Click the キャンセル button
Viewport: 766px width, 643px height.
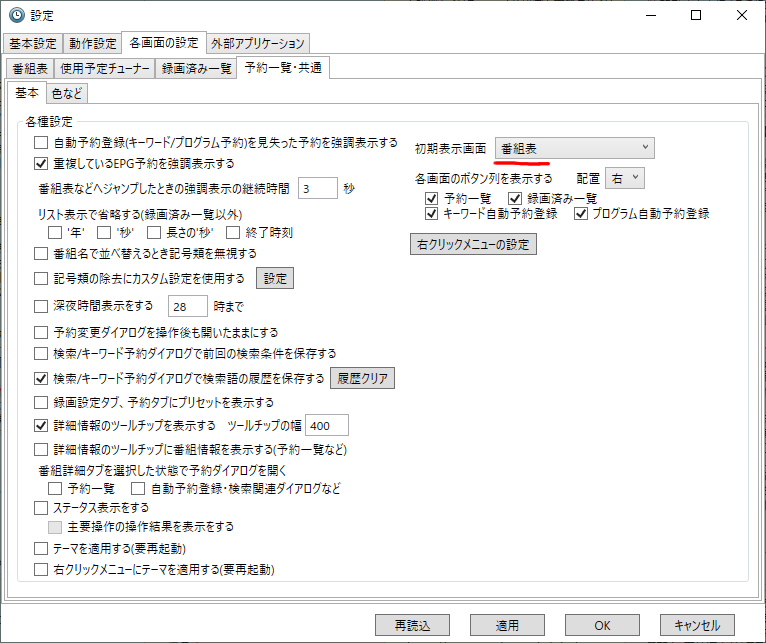(x=697, y=625)
